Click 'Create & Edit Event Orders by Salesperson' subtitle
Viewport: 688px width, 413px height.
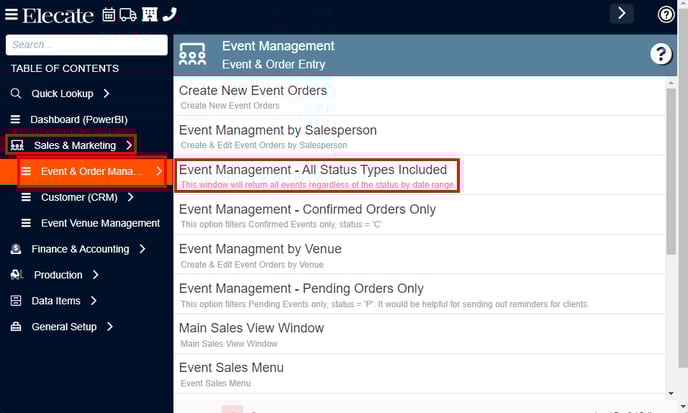point(264,145)
